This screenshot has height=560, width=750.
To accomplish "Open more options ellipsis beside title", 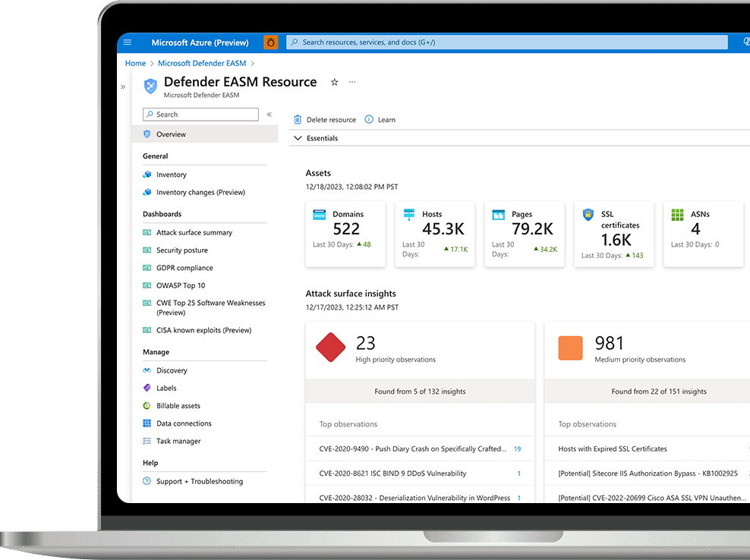I will 352,82.
